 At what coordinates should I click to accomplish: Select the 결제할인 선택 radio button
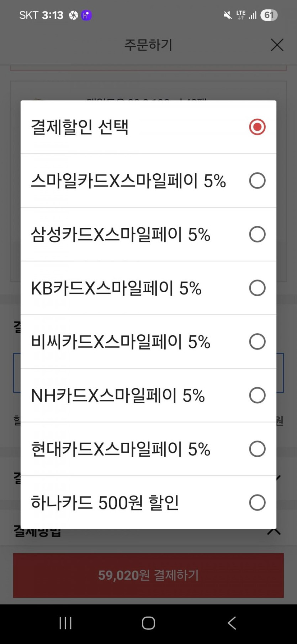tap(257, 127)
